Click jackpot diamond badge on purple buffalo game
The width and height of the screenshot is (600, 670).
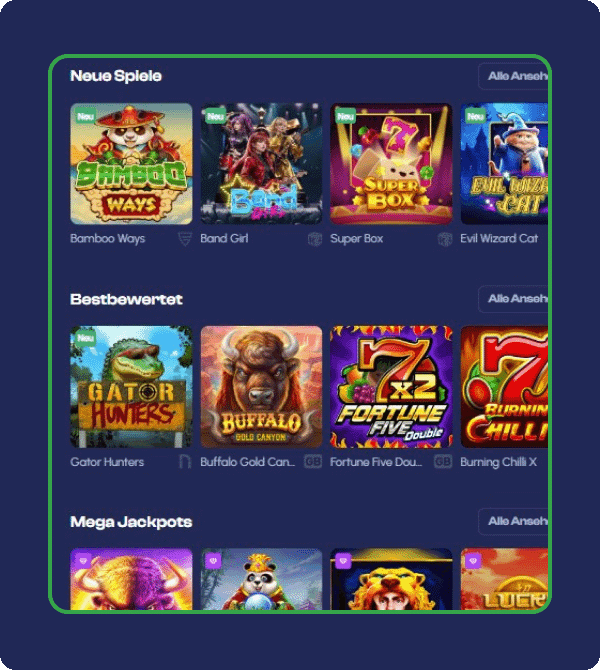click(x=83, y=560)
